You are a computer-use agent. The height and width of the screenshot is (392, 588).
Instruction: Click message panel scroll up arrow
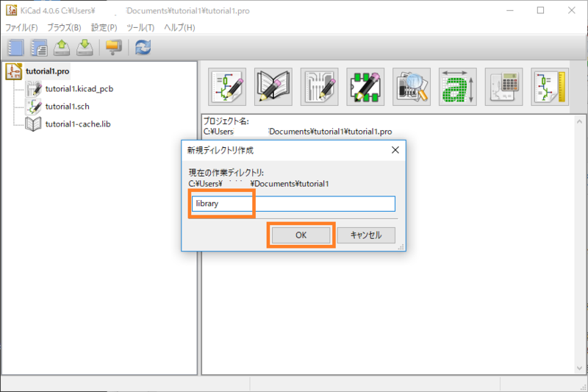pyautogui.click(x=579, y=121)
